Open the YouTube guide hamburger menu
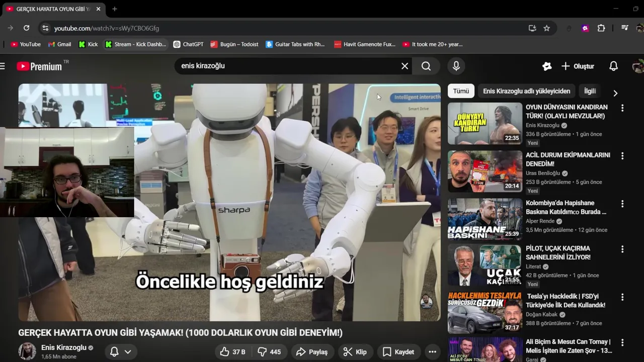 3,66
